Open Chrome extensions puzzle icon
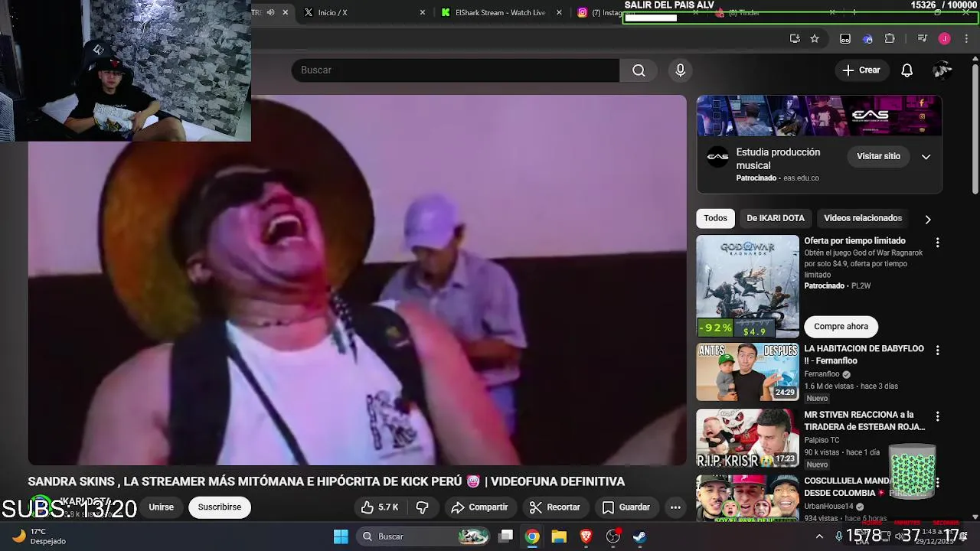This screenshot has height=551, width=980. click(x=890, y=38)
